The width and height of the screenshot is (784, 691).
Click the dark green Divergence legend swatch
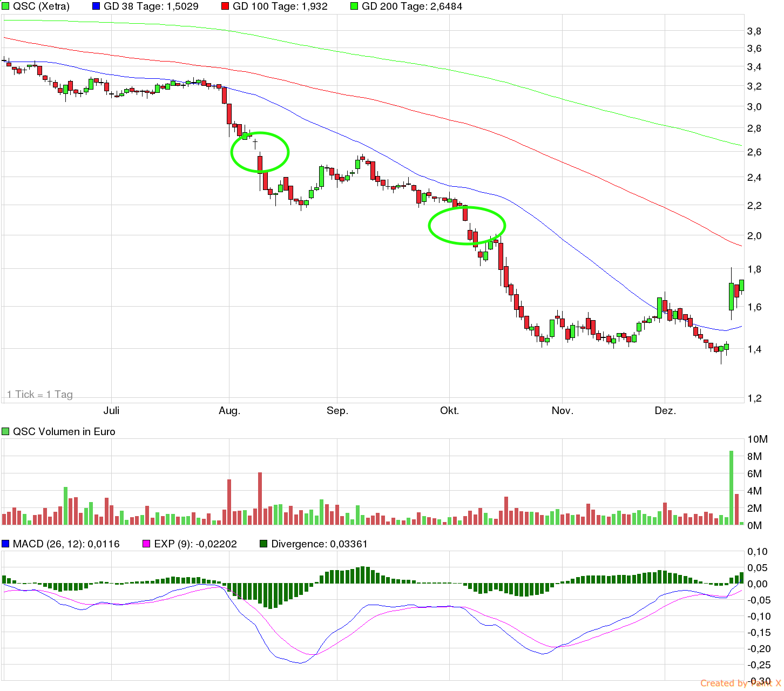tap(263, 544)
